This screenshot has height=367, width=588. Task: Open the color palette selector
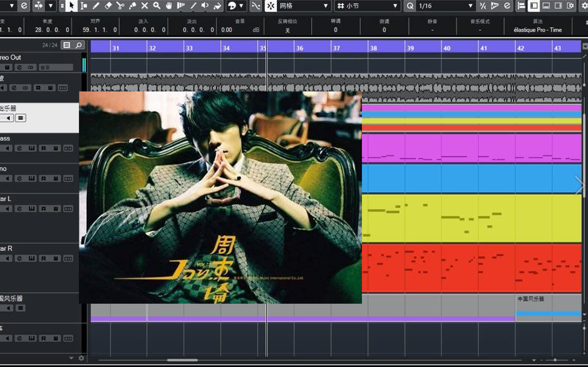236,6
